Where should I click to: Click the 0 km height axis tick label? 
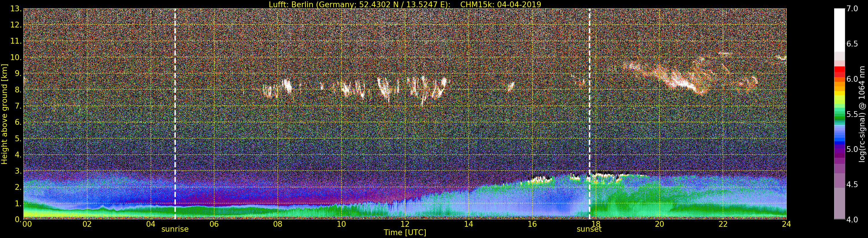point(18,220)
